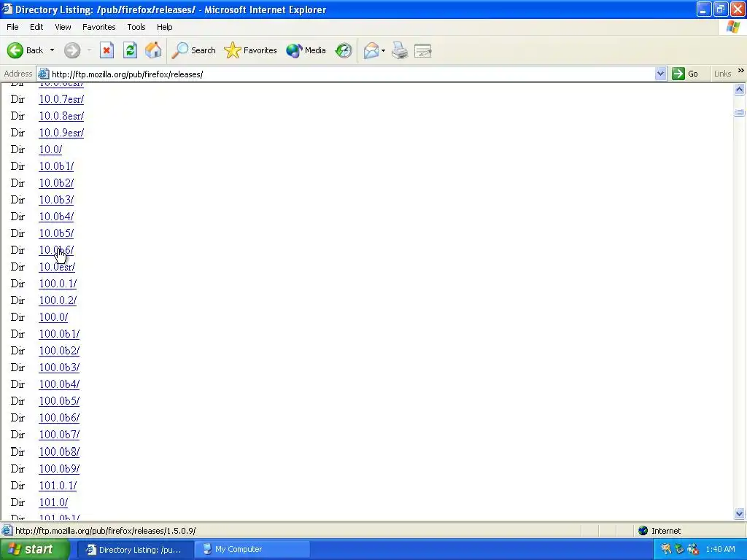Open the Tools menu

tap(136, 27)
